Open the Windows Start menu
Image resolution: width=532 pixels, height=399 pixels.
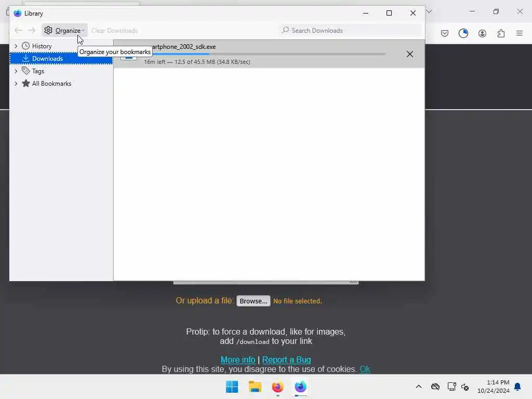click(x=232, y=387)
